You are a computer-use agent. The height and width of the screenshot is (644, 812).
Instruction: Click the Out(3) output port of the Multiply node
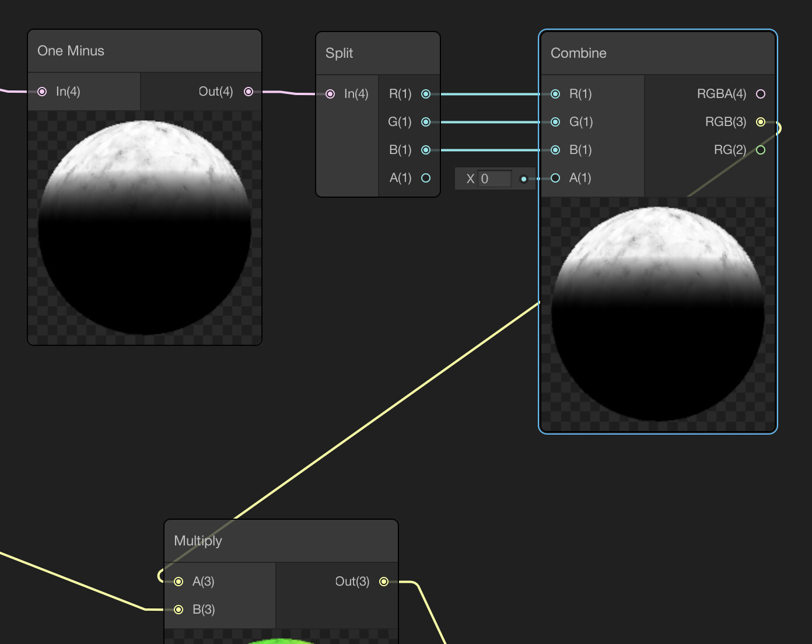[x=384, y=582]
